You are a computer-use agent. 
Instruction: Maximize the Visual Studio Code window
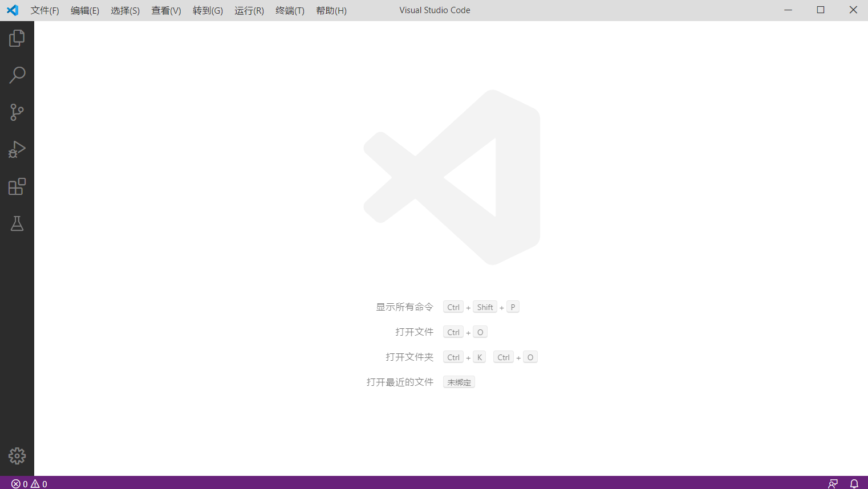[821, 10]
